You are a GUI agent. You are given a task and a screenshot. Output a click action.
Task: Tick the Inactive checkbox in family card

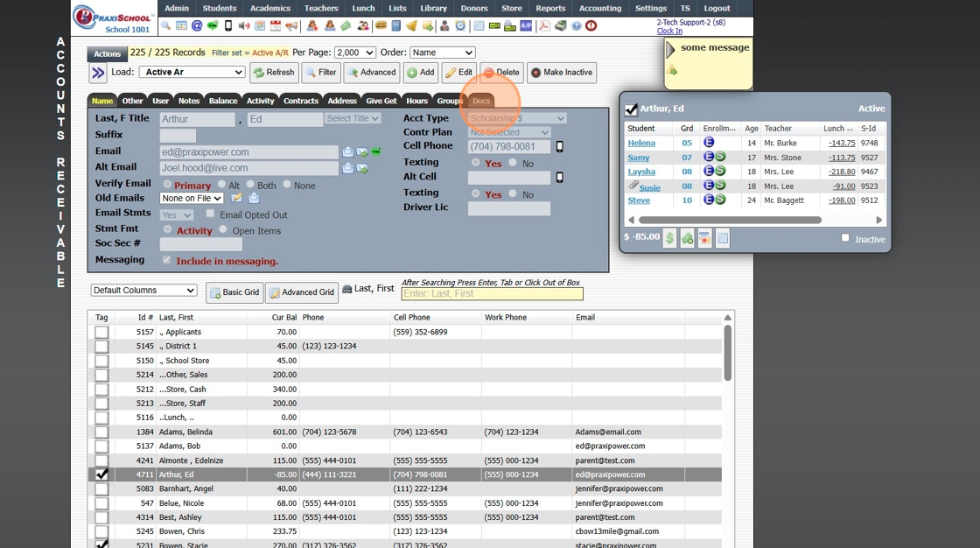click(x=845, y=238)
